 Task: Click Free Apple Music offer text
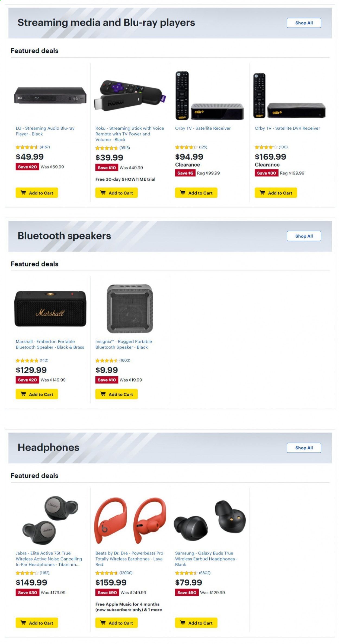pos(129,607)
